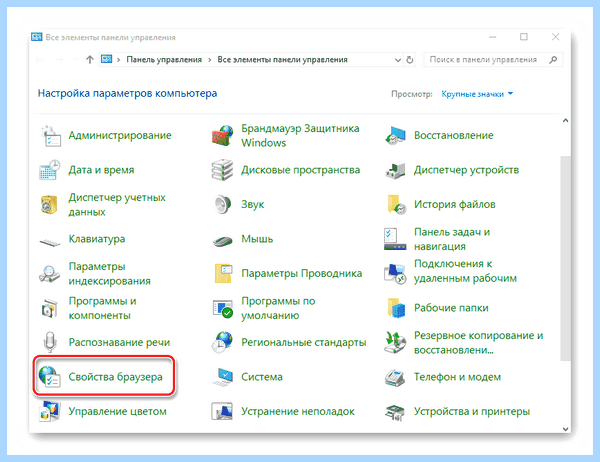The image size is (600, 462).
Task: Open Система text link
Action: [262, 377]
